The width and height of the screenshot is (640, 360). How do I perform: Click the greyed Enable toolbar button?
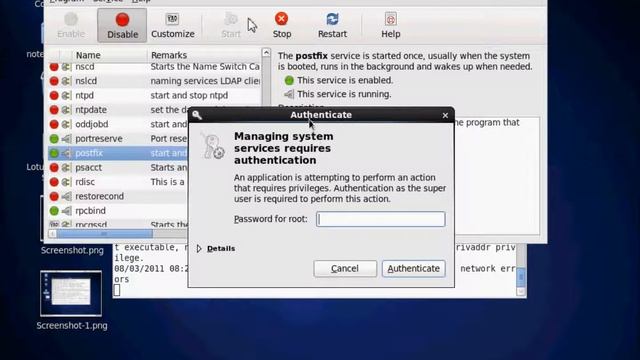coord(71,26)
